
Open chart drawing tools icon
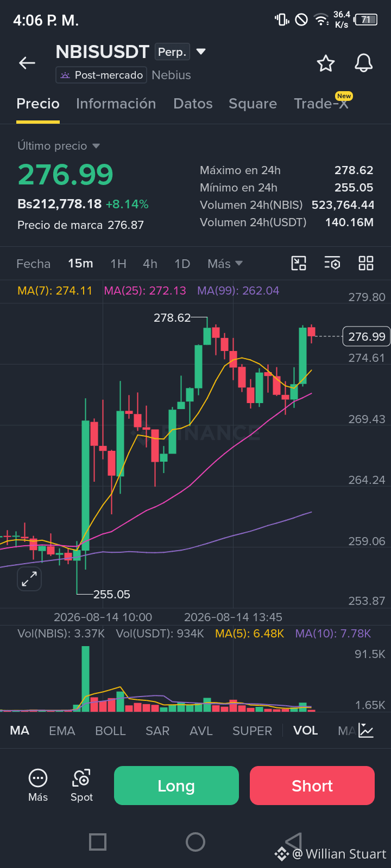click(x=299, y=264)
